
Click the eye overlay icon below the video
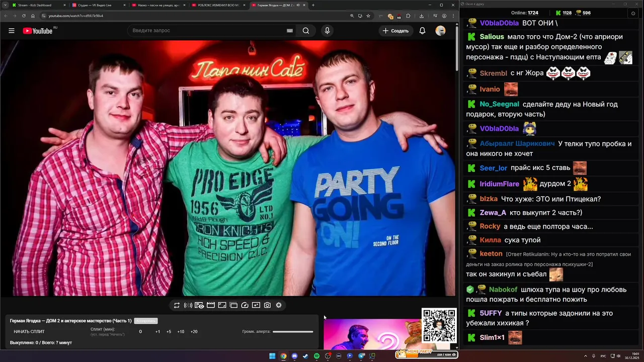(x=199, y=305)
